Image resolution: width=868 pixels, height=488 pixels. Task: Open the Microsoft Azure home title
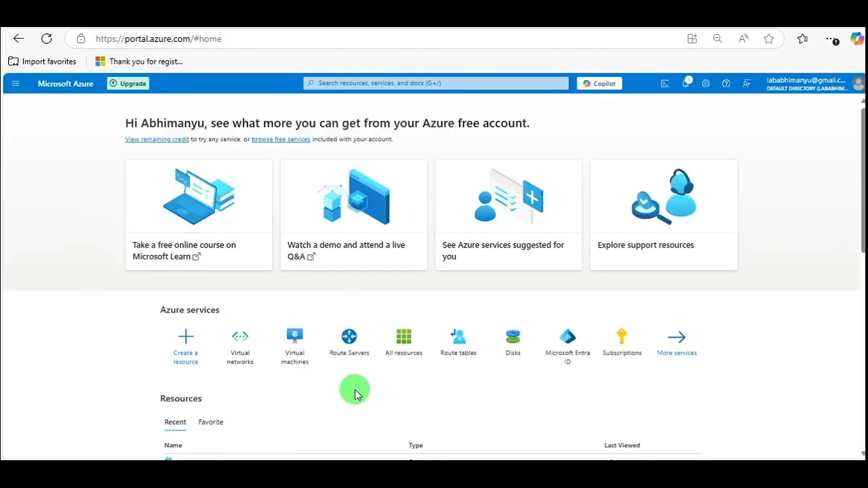pyautogui.click(x=66, y=83)
